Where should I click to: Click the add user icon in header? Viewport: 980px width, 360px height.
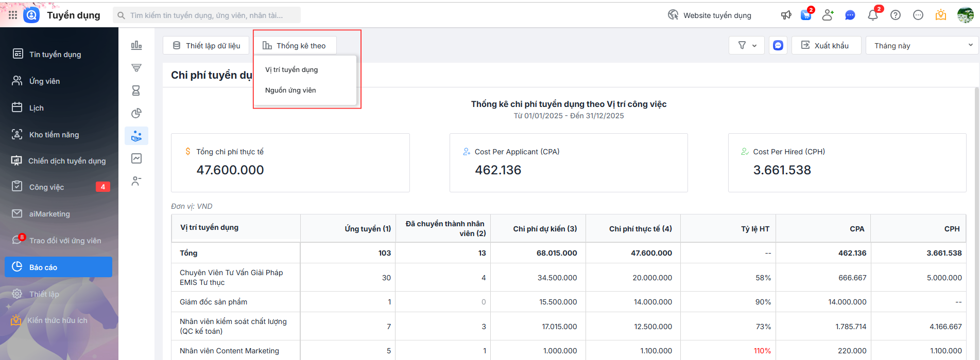(x=828, y=15)
